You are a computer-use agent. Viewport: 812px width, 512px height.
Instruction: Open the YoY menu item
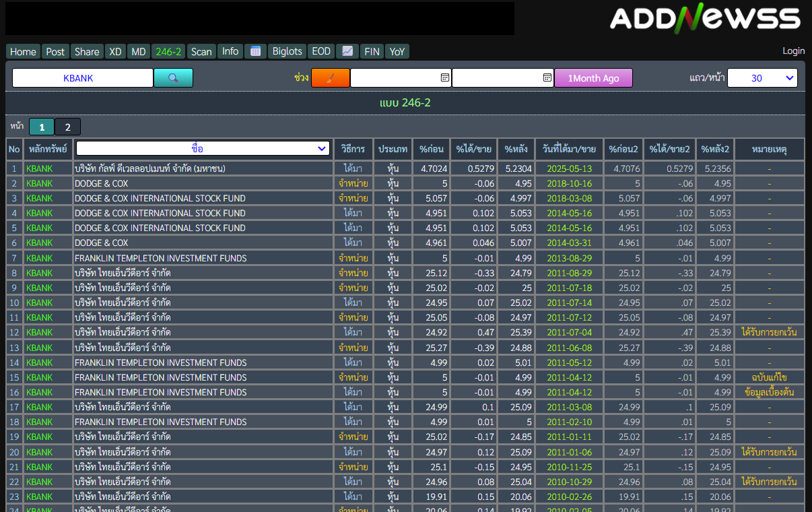[x=397, y=51]
